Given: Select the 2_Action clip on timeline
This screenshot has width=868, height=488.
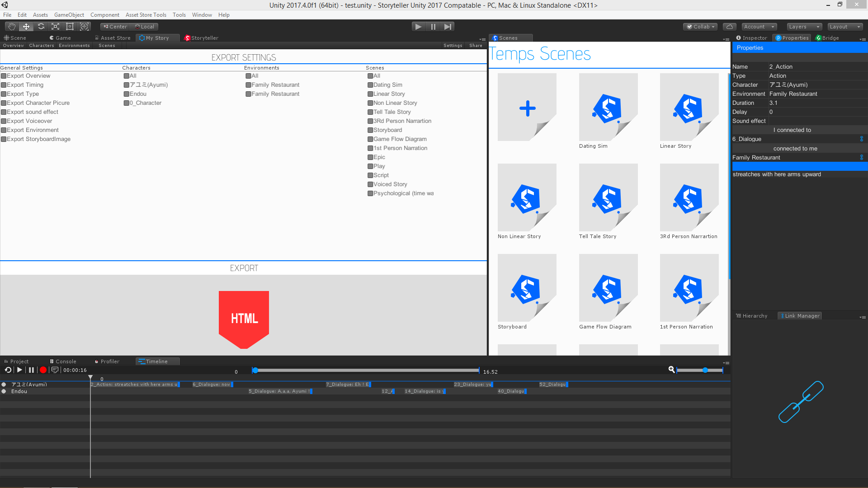Looking at the screenshot, I should coord(135,385).
